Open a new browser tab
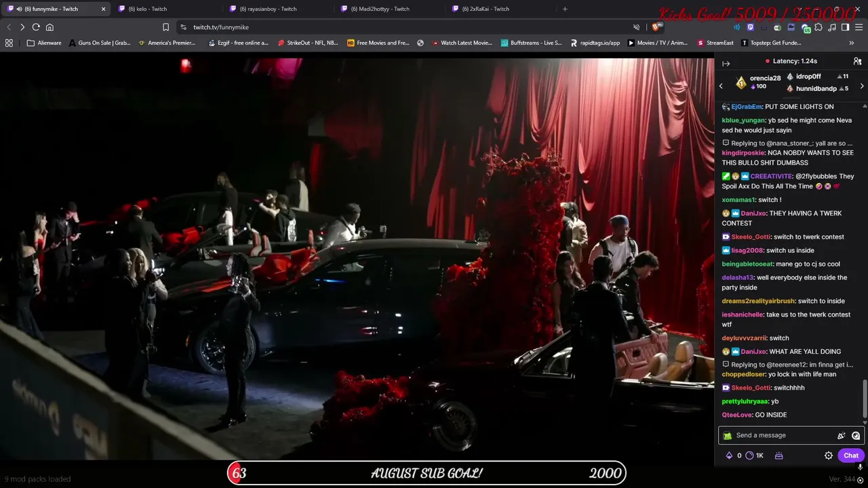The height and width of the screenshot is (488, 868). tap(565, 9)
